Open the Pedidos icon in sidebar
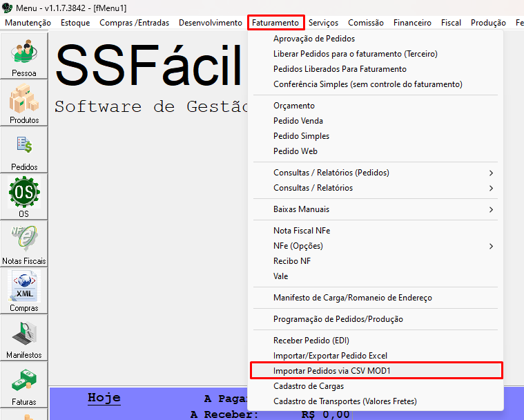 (23, 150)
